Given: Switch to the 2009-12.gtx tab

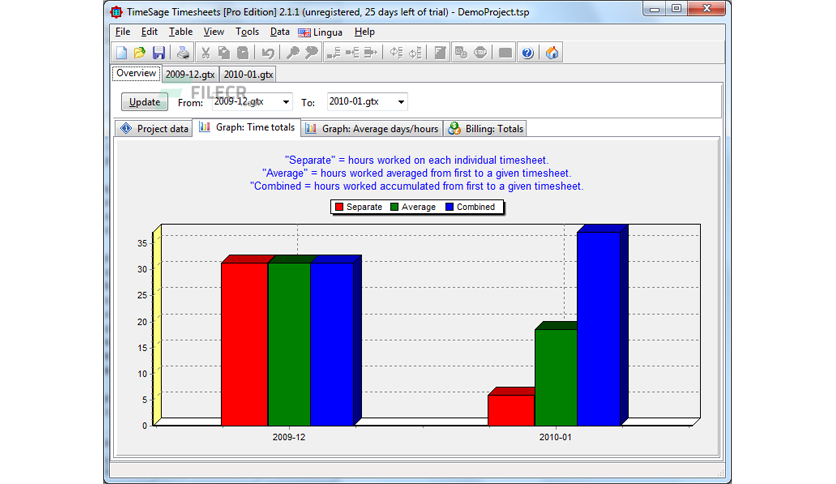Looking at the screenshot, I should click(190, 74).
